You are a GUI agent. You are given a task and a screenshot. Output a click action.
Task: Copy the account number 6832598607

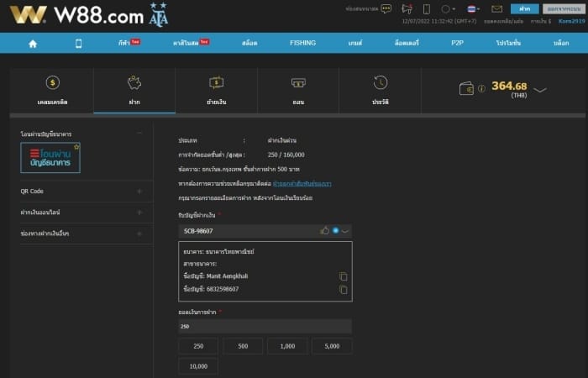(343, 290)
